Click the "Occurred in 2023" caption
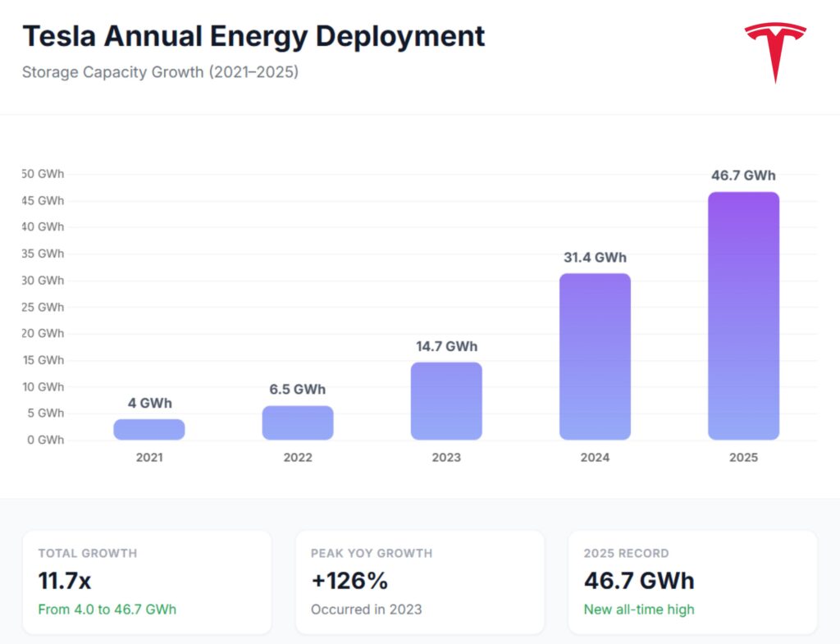The image size is (840, 644). [x=367, y=610]
